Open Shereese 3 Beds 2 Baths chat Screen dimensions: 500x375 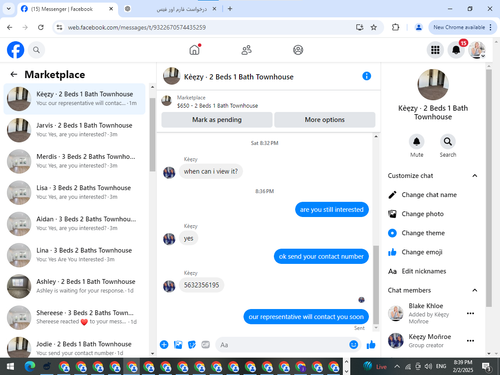75,317
